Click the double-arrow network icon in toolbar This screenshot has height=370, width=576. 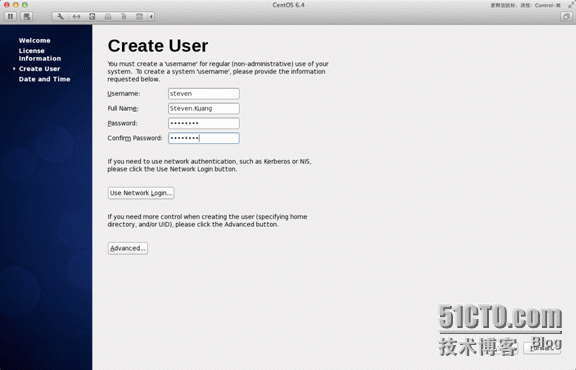tap(76, 17)
